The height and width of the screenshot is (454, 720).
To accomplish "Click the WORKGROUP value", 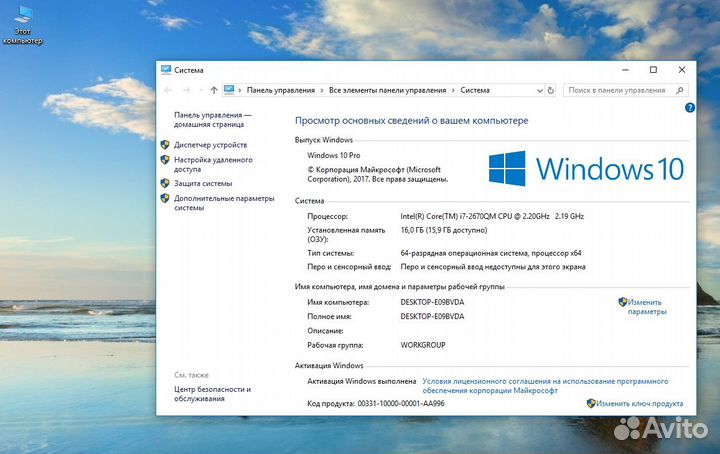I will (423, 345).
